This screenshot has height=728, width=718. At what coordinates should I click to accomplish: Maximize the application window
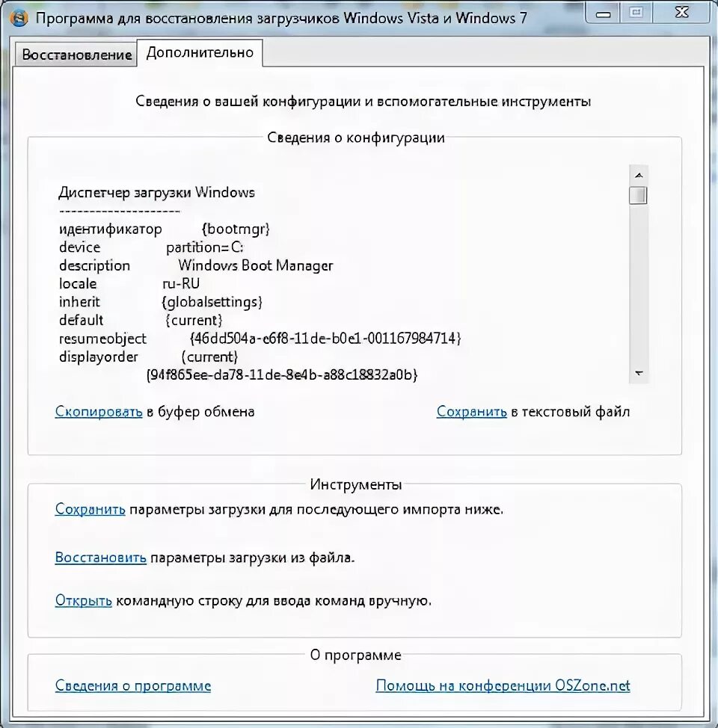[x=635, y=12]
